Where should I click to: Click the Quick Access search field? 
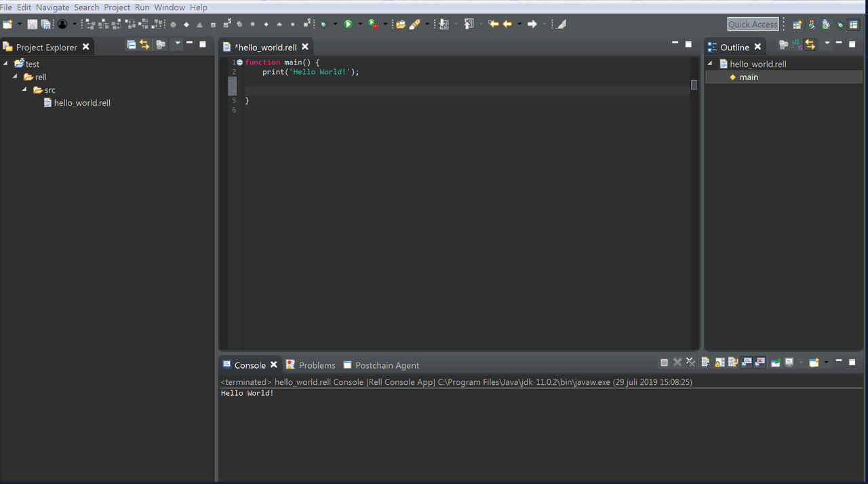[753, 24]
